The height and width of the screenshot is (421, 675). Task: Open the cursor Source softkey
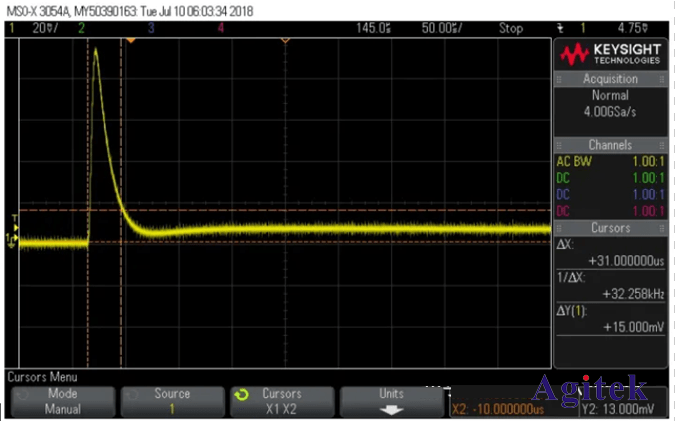pyautogui.click(x=172, y=400)
